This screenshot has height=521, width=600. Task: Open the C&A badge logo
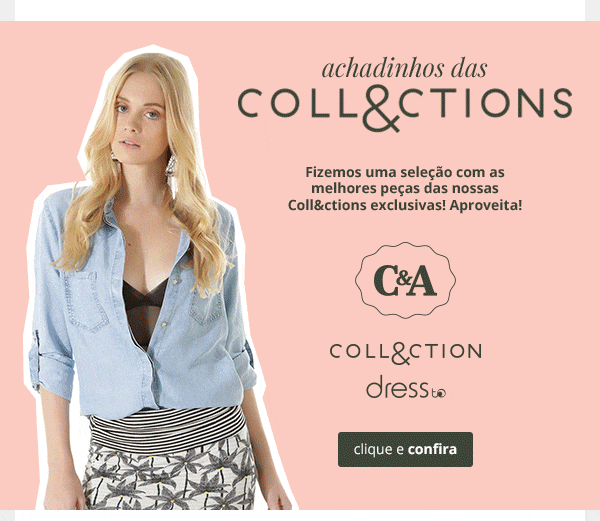click(405, 280)
